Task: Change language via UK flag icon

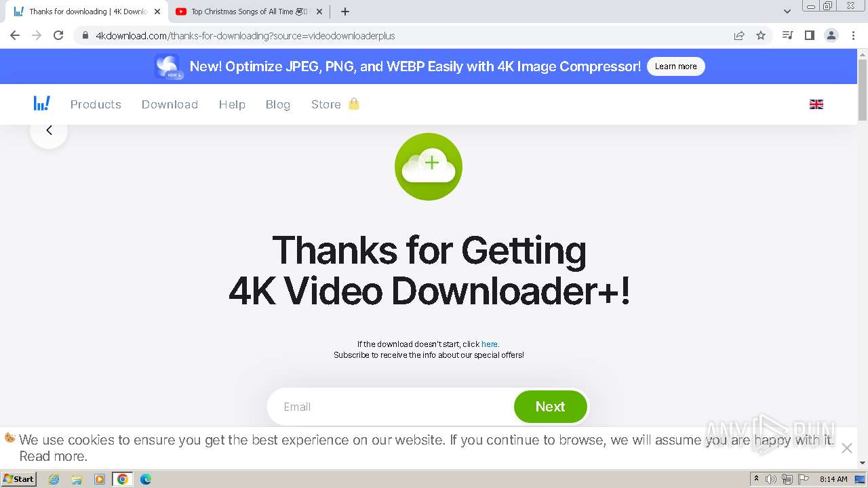Action: [x=816, y=104]
